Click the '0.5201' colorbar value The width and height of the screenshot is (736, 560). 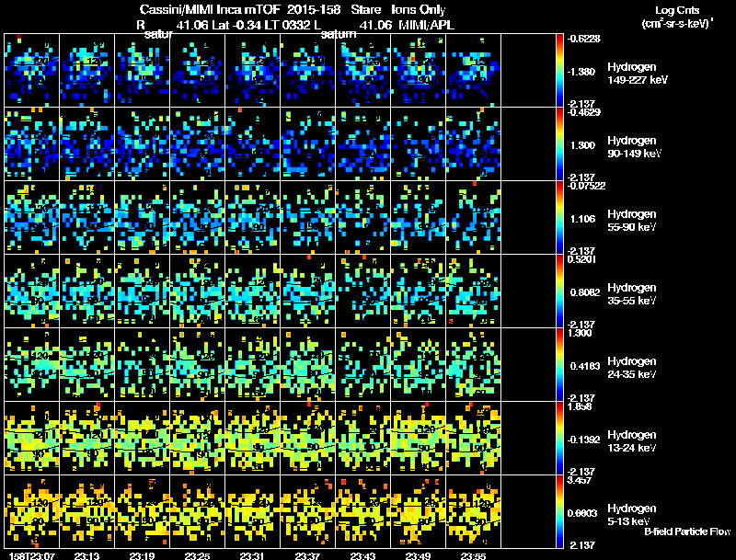pos(582,259)
